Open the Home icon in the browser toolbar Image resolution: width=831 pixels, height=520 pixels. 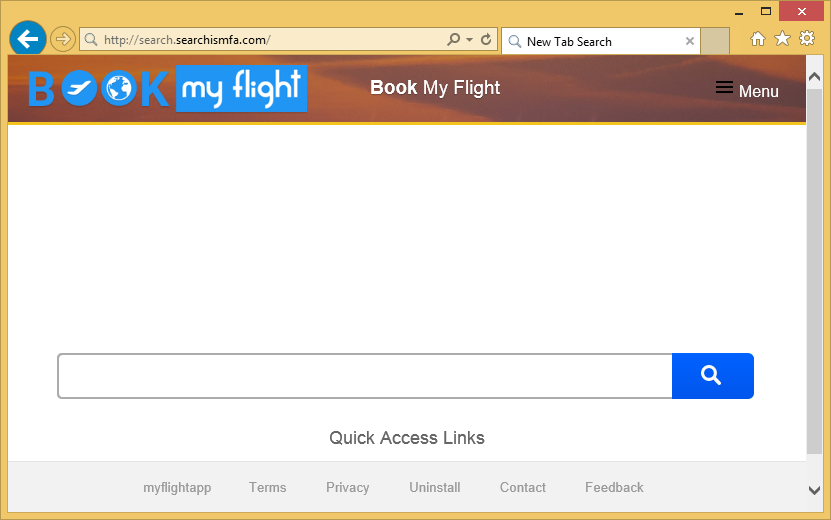[758, 39]
